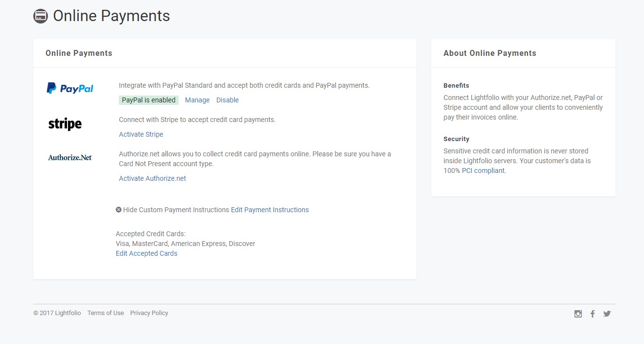Click the 'Online Payments' card heading
Screen dimensions: 644x344
click(x=79, y=53)
